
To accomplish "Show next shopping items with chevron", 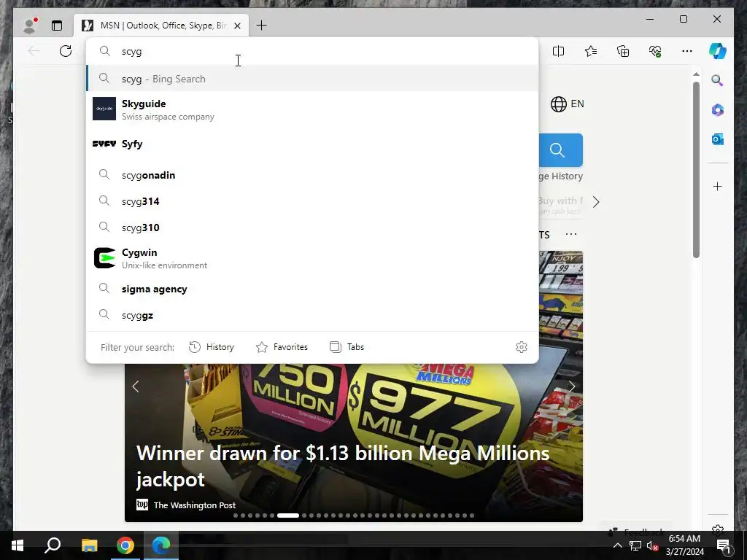I will coord(595,202).
